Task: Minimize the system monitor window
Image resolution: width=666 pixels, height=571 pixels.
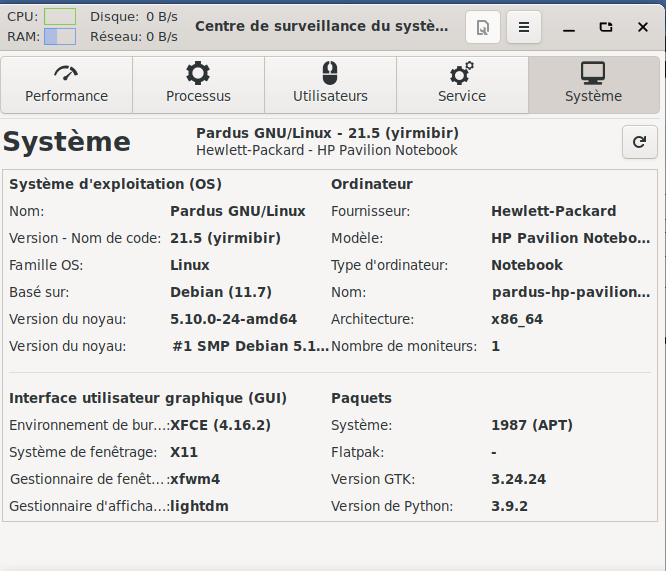Action: (569, 27)
